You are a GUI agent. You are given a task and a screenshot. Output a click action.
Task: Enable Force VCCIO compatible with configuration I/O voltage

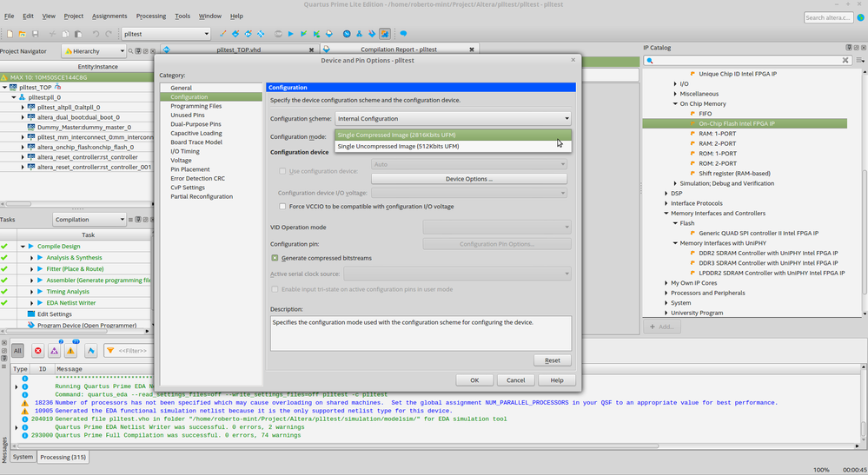coord(282,207)
